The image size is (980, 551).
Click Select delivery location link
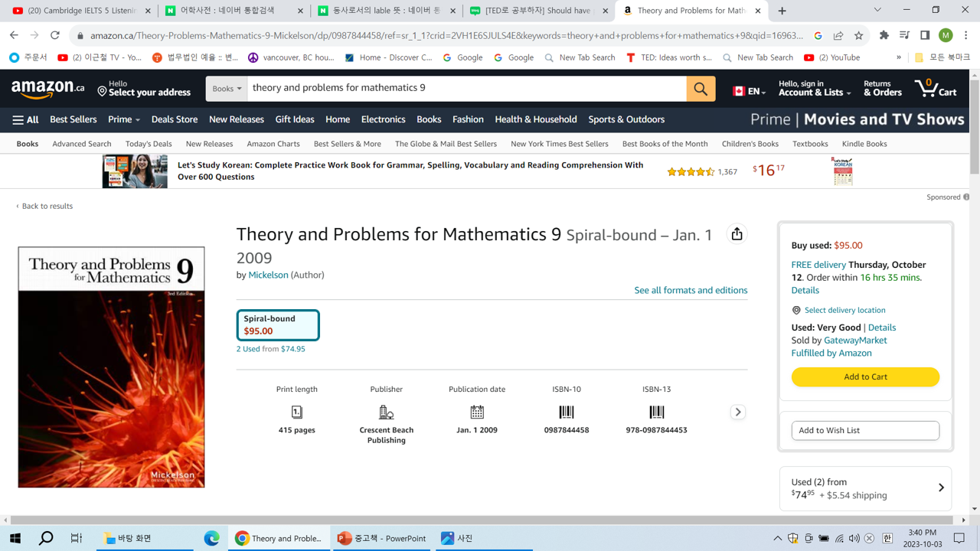coord(844,310)
